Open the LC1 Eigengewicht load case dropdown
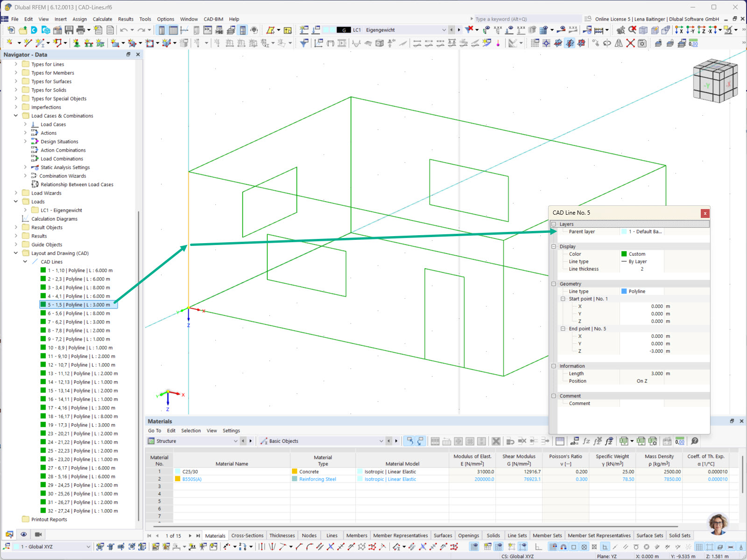This screenshot has height=560, width=747. point(444,29)
